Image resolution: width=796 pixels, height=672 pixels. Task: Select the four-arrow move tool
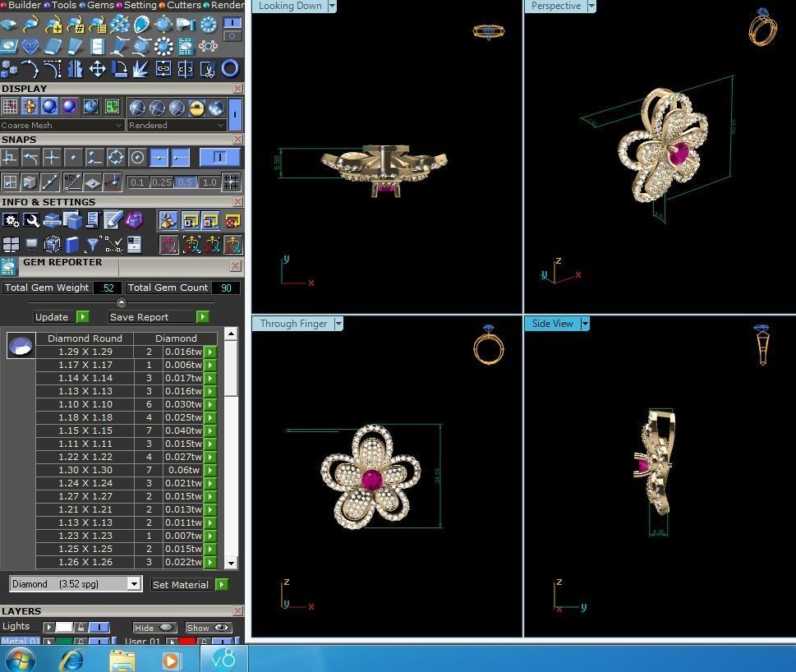pos(97,68)
